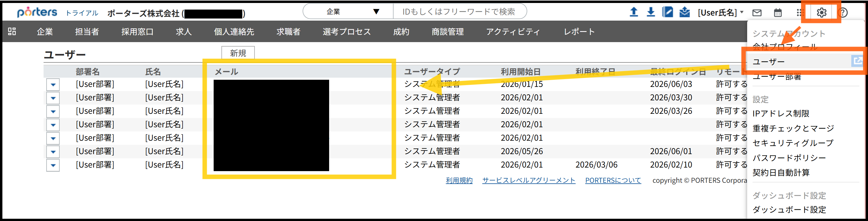
Task: Open row menu arrow for 2026/03/30 login user
Action: pos(53,98)
